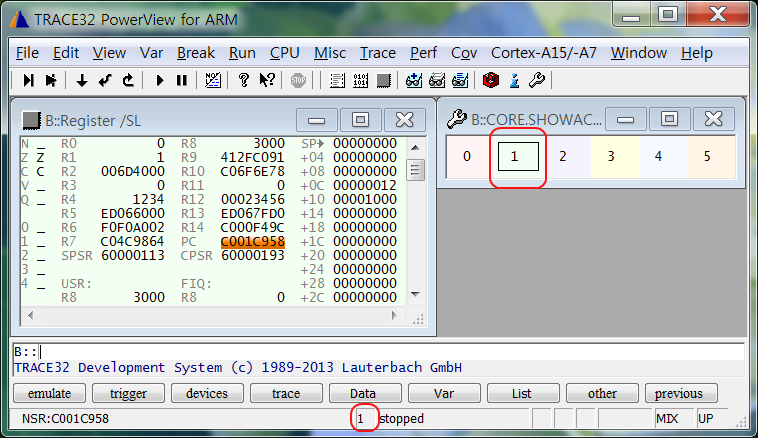The image size is (758, 438).
Task: Click the context help question-arrow icon
Action: pos(267,80)
